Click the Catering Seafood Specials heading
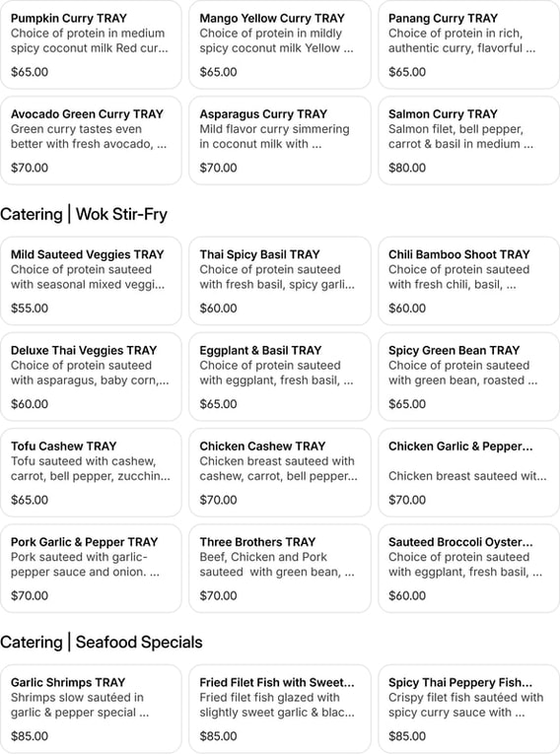Viewport: 560px width, 754px height. [x=101, y=642]
